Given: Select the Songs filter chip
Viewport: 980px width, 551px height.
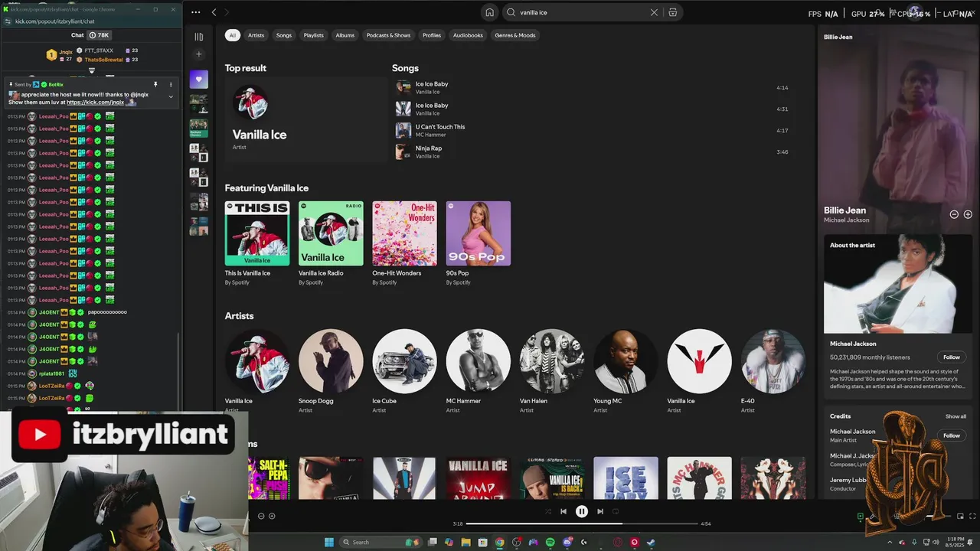Looking at the screenshot, I should [x=284, y=35].
